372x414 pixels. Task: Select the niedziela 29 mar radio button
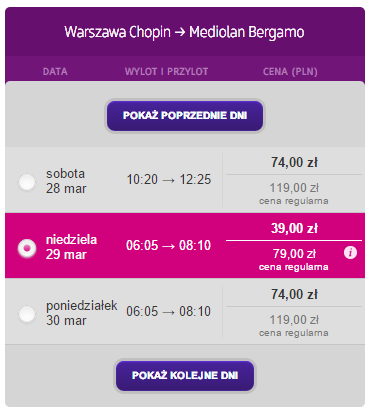(x=27, y=248)
